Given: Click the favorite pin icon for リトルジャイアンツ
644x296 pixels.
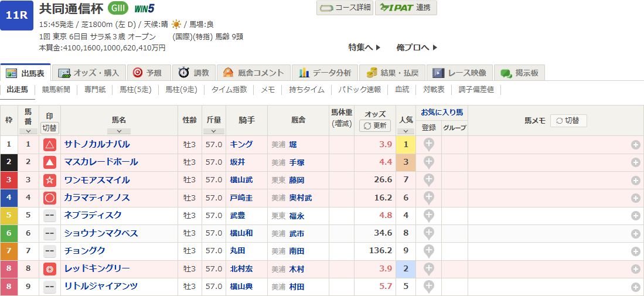Looking at the screenshot, I should click(429, 286).
